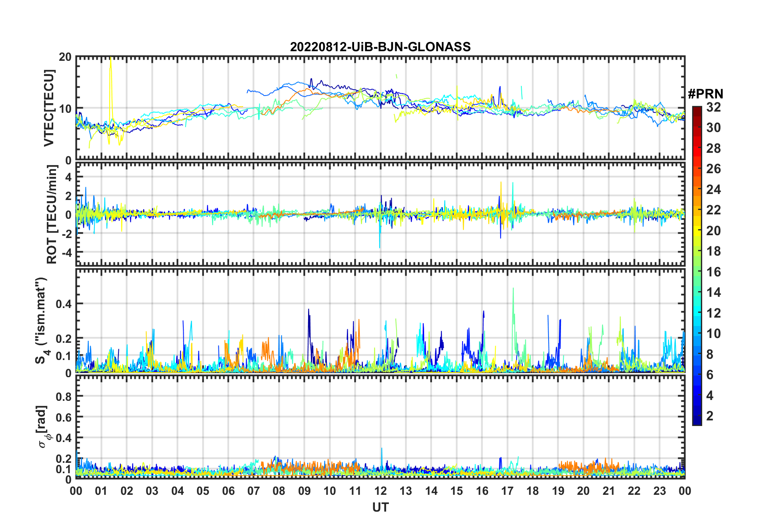Select colorbar tick label 32
The width and height of the screenshot is (761, 532).
tap(713, 107)
